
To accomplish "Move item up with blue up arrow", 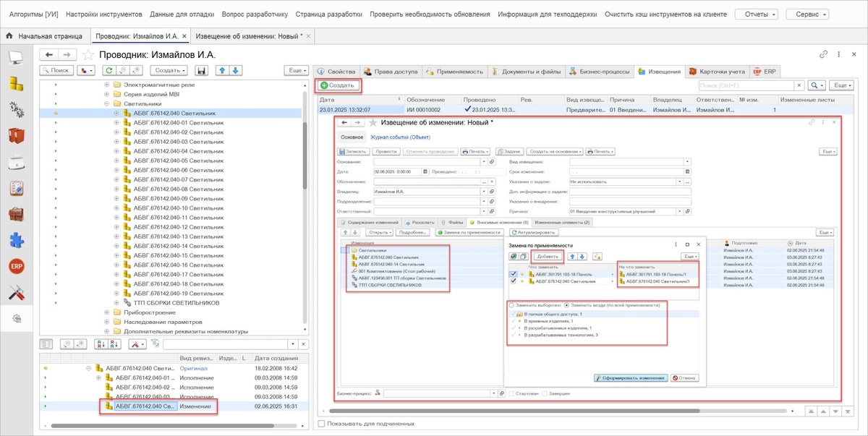I will pyautogui.click(x=223, y=70).
